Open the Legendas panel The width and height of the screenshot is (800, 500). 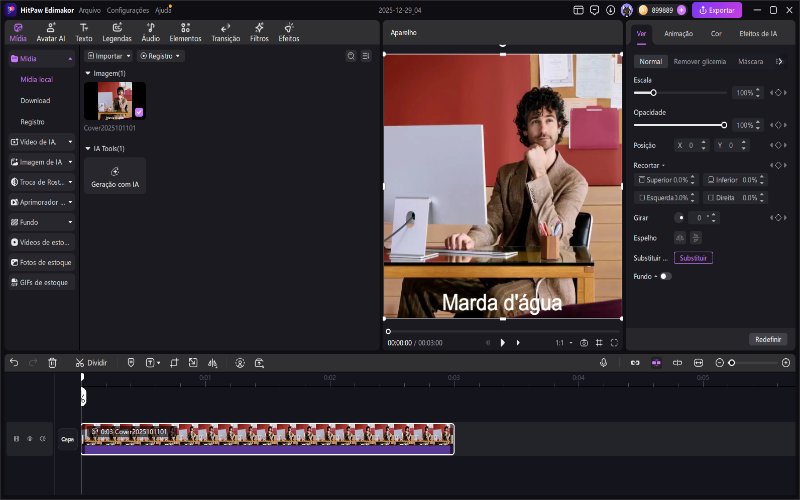117,32
